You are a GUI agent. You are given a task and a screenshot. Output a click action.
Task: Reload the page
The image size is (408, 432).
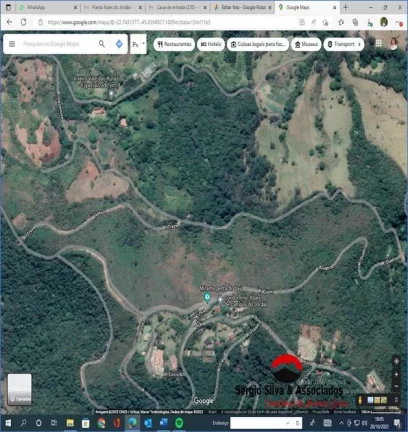(x=24, y=22)
